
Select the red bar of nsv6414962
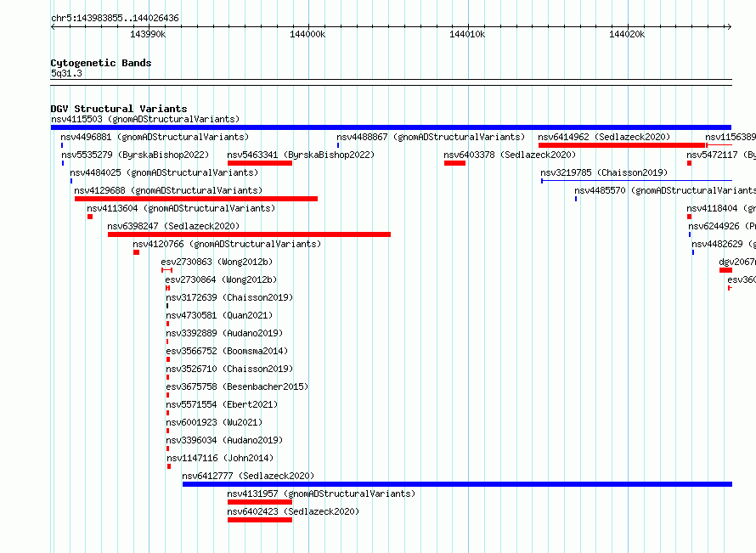tap(622, 145)
